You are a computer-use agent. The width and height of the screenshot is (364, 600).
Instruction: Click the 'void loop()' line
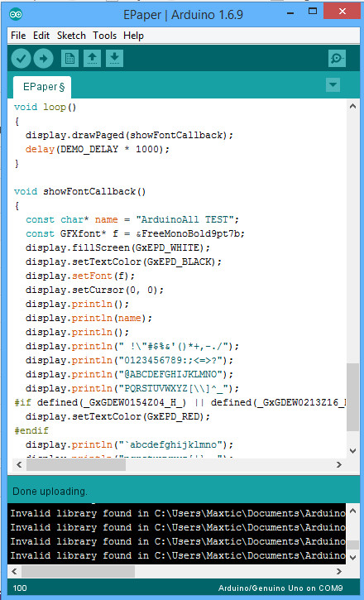45,107
